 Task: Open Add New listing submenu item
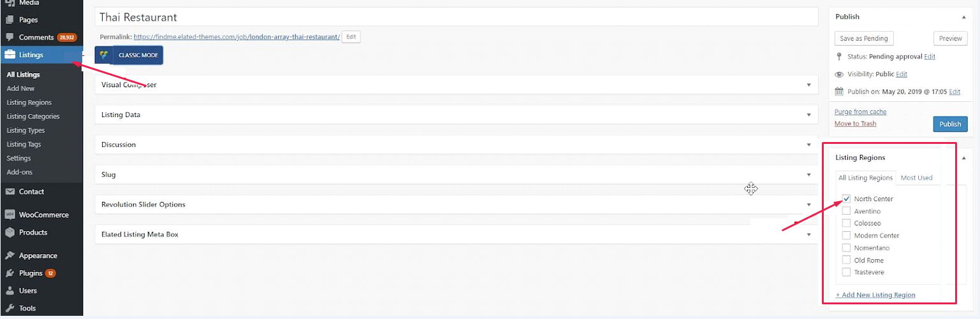20,89
